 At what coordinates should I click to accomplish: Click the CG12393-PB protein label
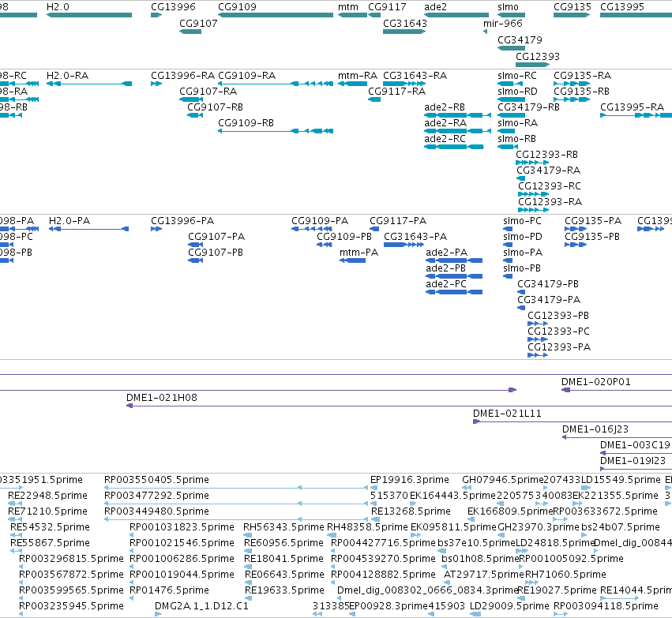(x=558, y=316)
